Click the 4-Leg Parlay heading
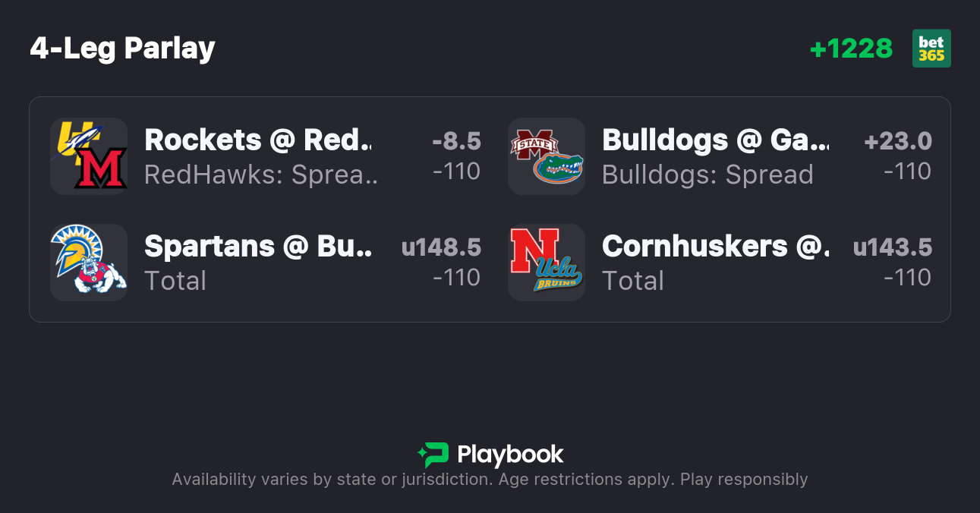980x513 pixels. [x=123, y=49]
